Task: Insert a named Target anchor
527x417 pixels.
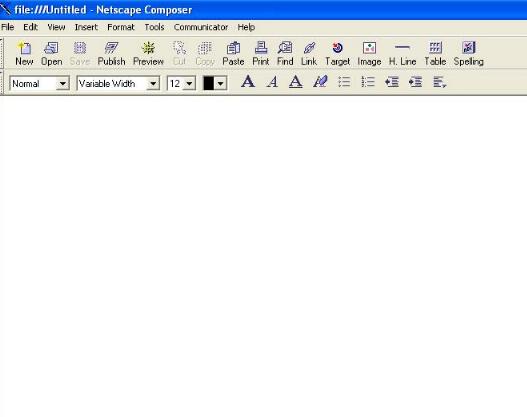Action: coord(337,53)
